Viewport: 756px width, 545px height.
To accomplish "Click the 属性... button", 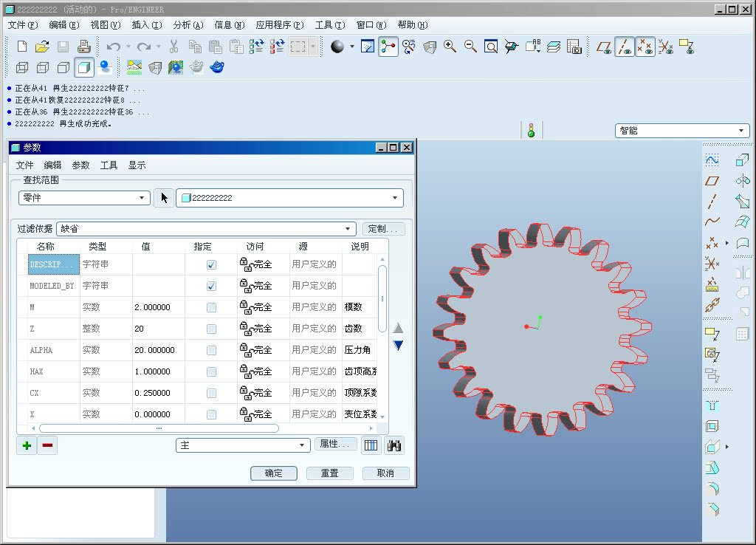I will pos(335,444).
